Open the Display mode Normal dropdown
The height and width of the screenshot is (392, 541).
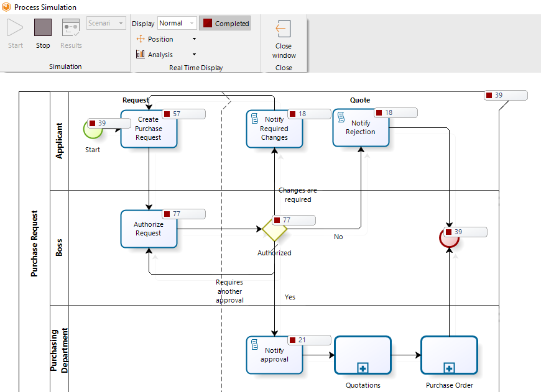177,23
